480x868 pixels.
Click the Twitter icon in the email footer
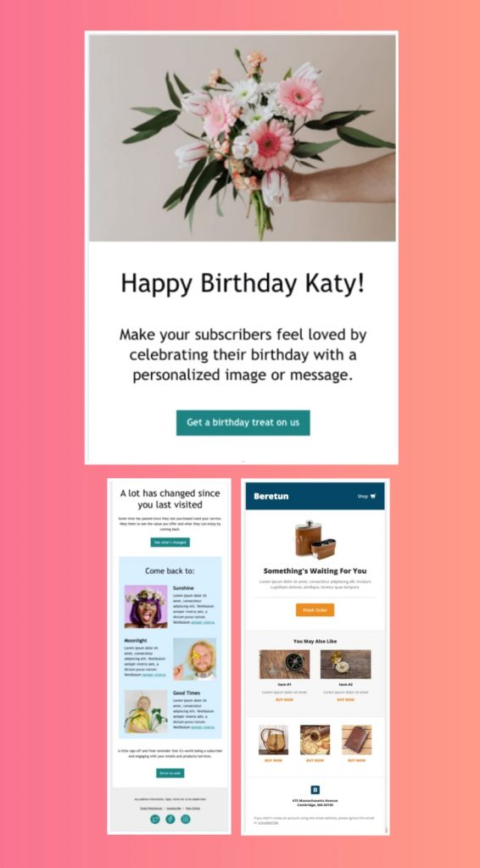tap(155, 819)
